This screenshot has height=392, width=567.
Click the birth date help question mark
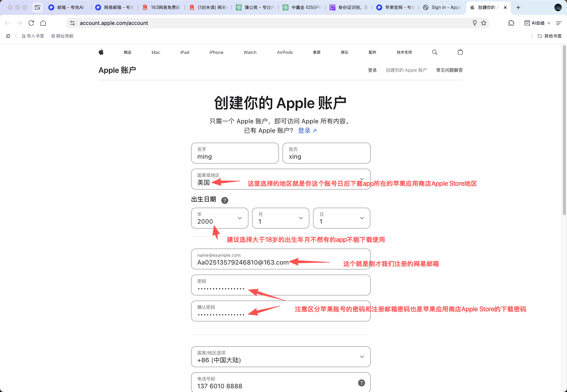(225, 200)
